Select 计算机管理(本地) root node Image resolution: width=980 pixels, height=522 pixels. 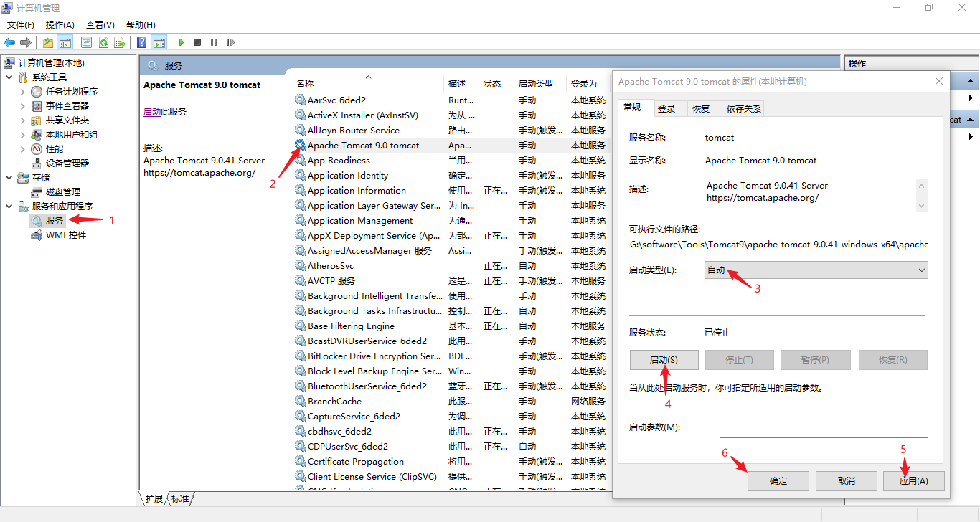(x=51, y=62)
